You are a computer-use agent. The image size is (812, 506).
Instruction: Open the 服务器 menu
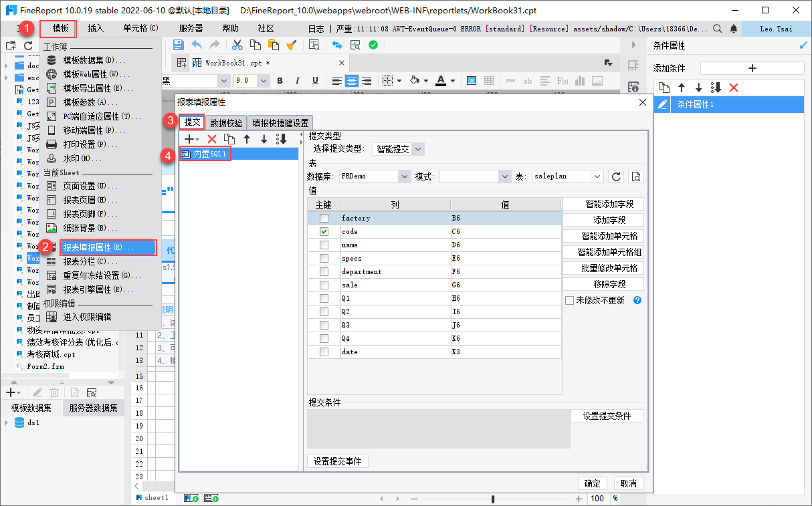(x=191, y=29)
